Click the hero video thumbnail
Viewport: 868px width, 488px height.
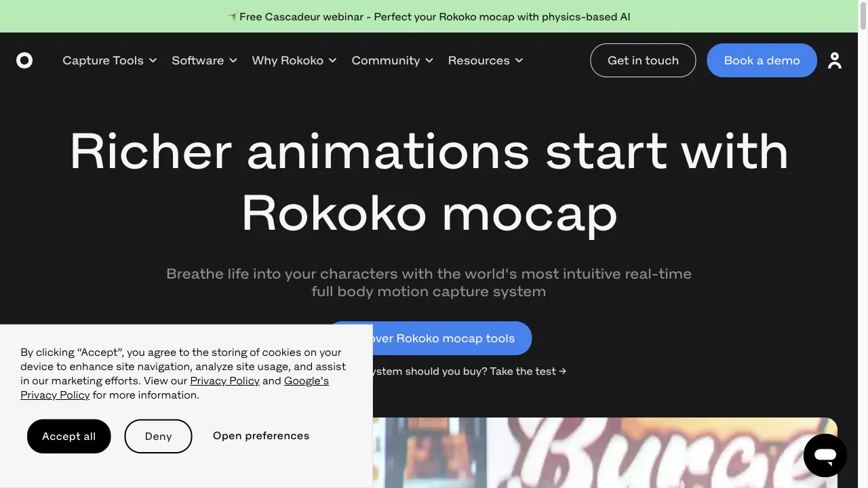click(x=605, y=453)
